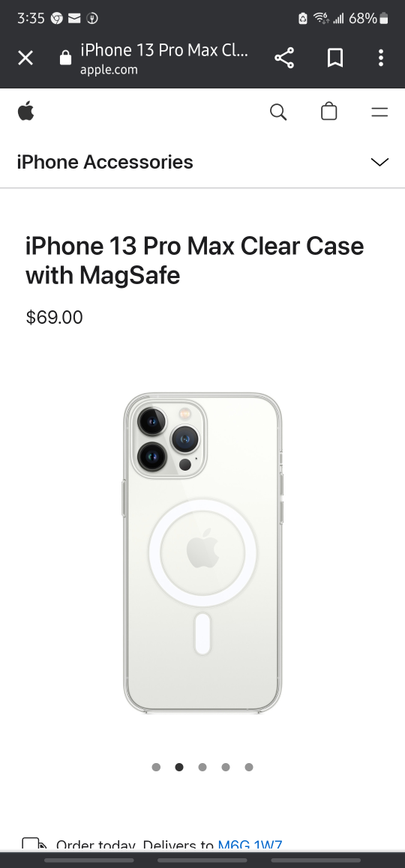The image size is (405, 868).
Task: Tap the clear case product image
Action: pyautogui.click(x=202, y=553)
